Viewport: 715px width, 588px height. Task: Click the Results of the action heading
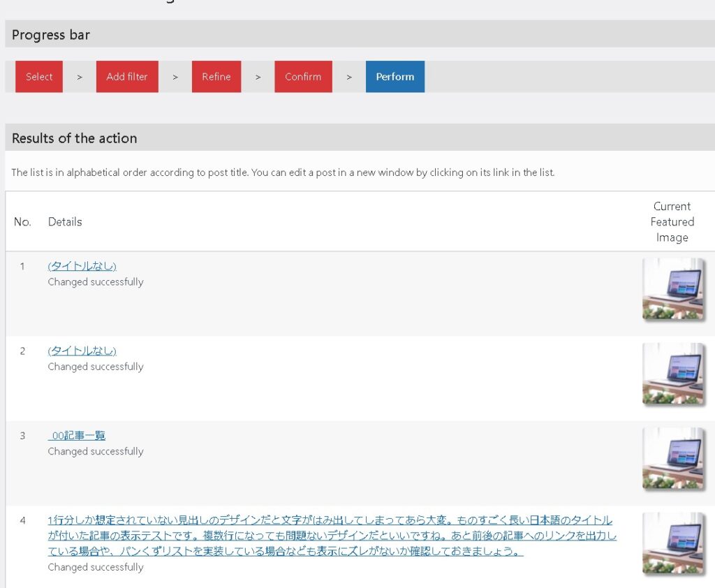[x=75, y=138]
